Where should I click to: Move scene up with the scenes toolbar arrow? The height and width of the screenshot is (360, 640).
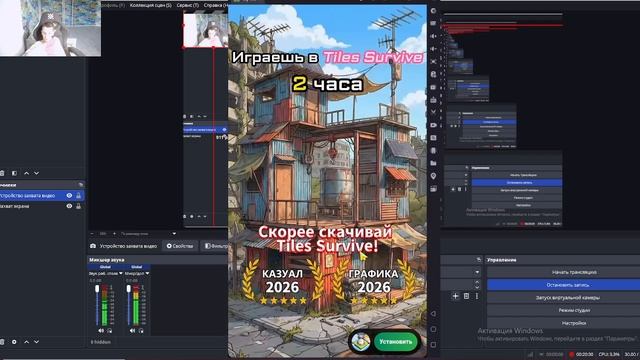point(27,173)
